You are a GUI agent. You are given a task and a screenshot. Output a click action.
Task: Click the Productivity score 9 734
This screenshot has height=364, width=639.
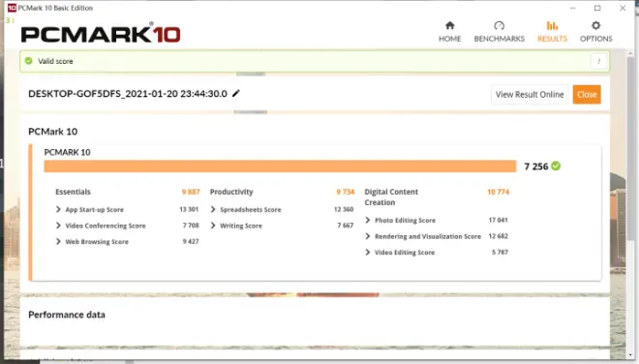[x=346, y=192]
